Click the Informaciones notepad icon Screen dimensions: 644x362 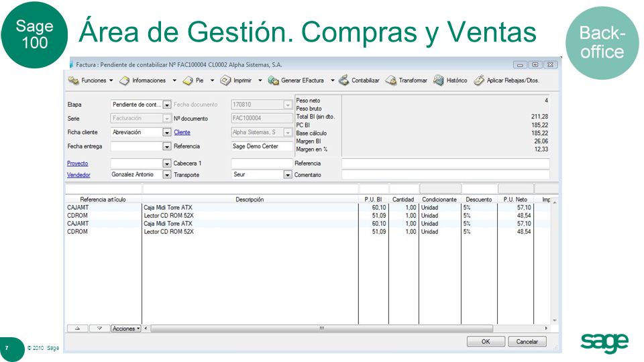(124, 81)
